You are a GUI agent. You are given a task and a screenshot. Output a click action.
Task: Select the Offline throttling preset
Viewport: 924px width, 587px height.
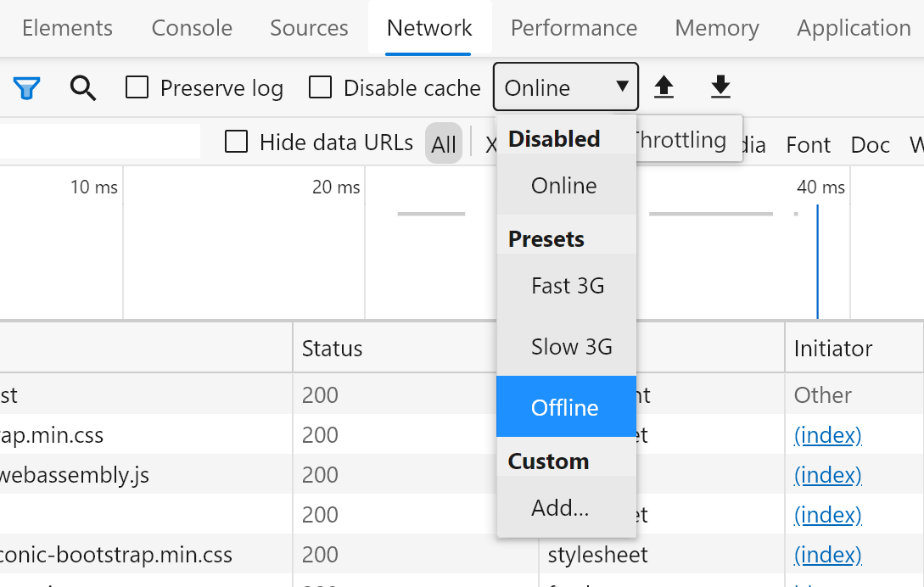coord(565,407)
